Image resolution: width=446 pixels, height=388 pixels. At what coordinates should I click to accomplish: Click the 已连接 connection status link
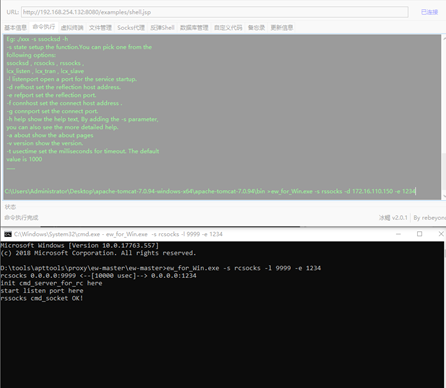(x=429, y=12)
